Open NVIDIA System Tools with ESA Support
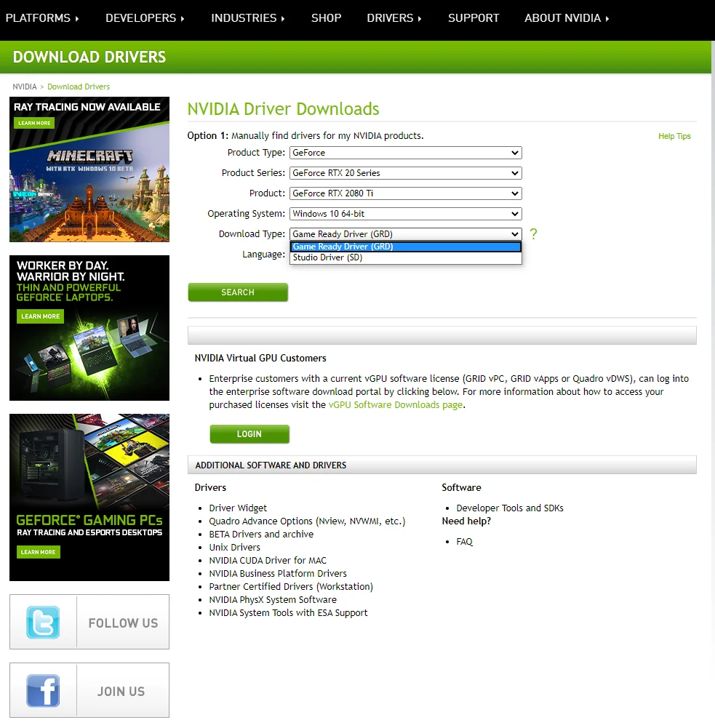Screen dimensions: 715x728 (288, 613)
